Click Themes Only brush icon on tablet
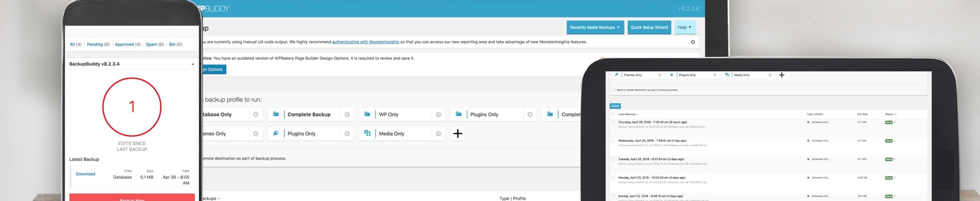 (617, 75)
